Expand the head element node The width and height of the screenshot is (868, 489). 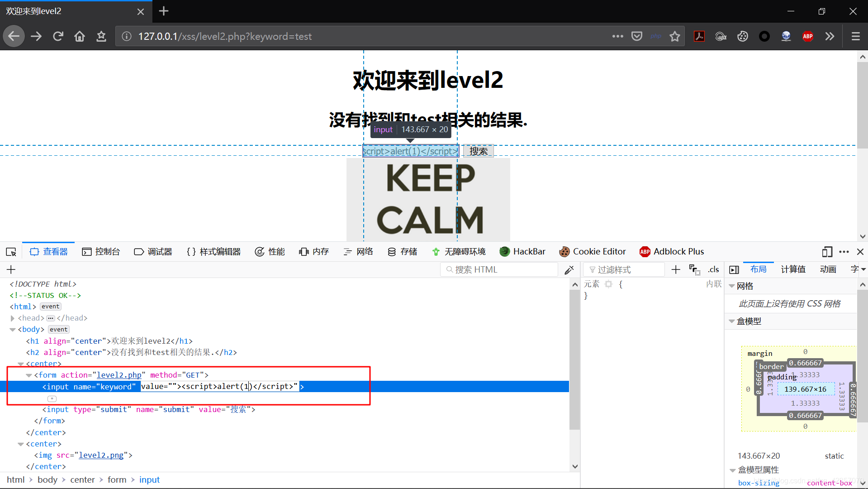[x=12, y=318]
